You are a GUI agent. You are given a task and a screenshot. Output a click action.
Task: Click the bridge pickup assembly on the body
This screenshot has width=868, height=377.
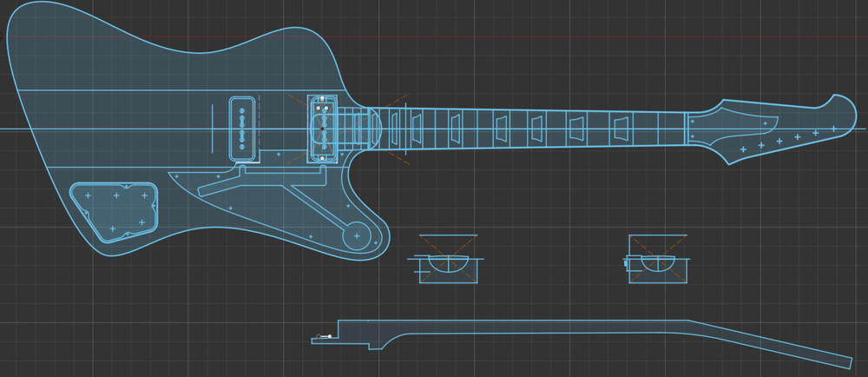[323, 129]
